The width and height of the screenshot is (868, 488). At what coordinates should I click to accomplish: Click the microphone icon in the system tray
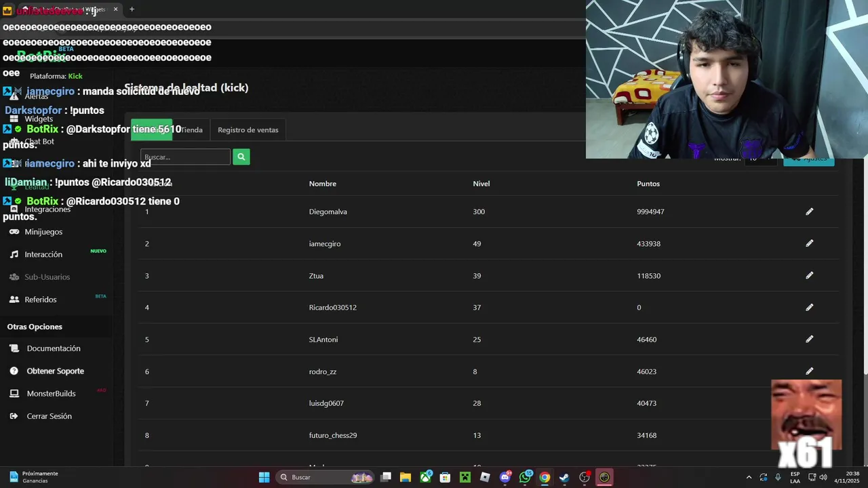tap(778, 477)
